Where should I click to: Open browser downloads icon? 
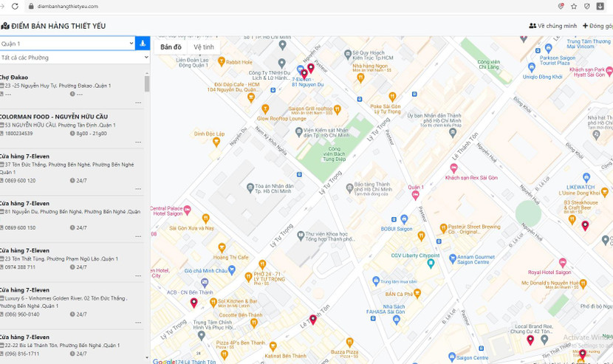pyautogui.click(x=600, y=6)
